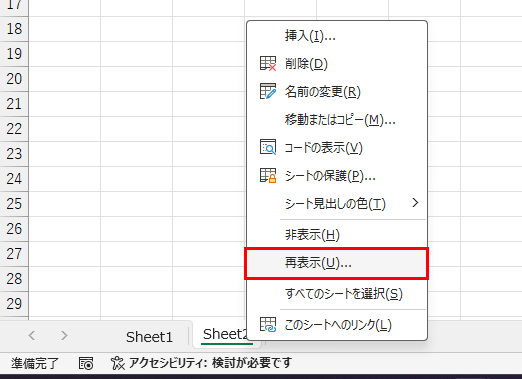The height and width of the screenshot is (379, 522).
Task: Expand the submenu arrow for シート見出しの色
Action: click(x=415, y=203)
